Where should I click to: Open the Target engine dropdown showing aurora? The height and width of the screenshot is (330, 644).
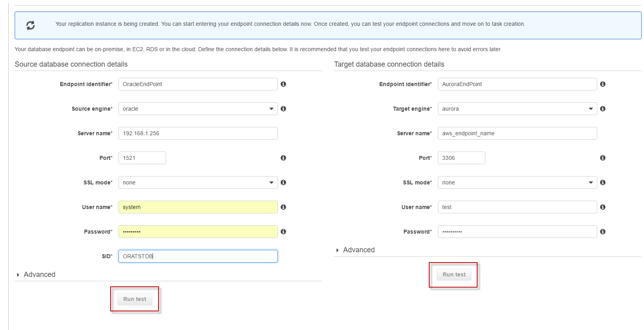(x=518, y=109)
